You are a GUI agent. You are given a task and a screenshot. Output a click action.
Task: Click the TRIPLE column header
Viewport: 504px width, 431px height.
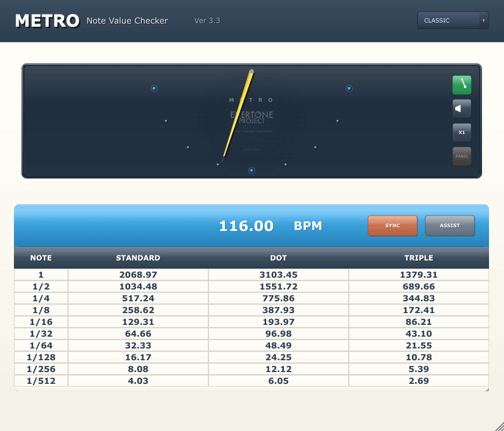click(418, 258)
